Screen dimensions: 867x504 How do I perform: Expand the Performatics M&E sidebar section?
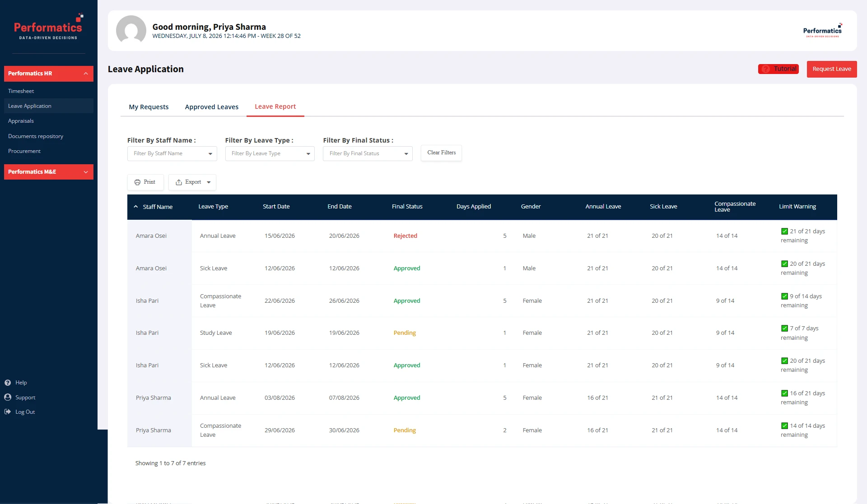click(49, 172)
